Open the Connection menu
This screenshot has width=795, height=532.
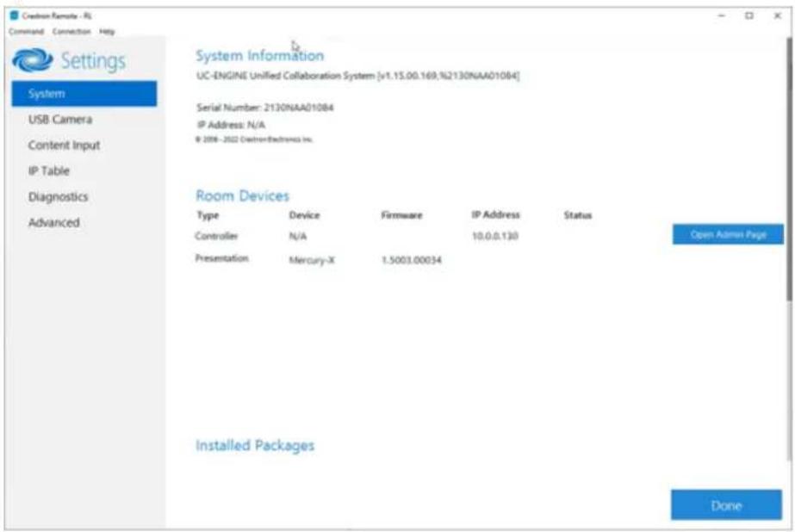tap(71, 31)
